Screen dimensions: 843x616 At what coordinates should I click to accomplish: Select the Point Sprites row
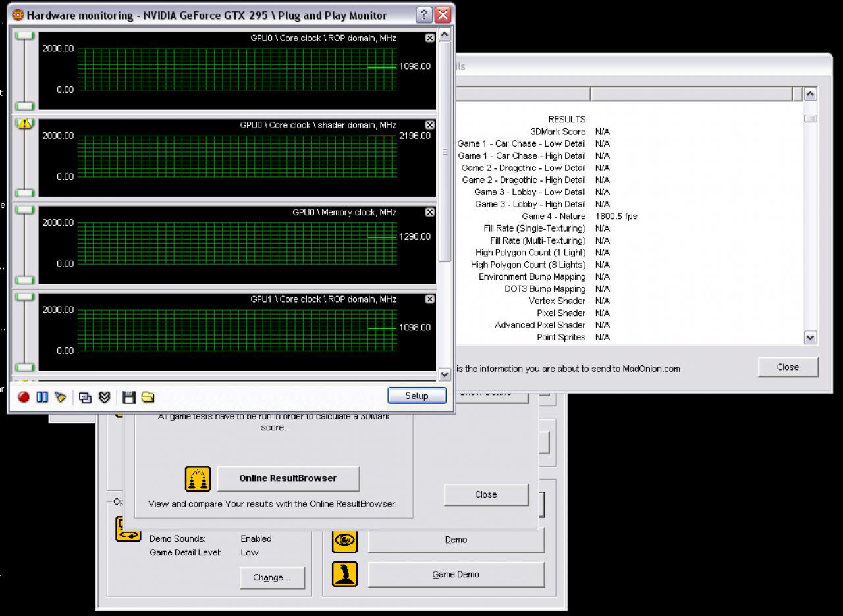(x=629, y=337)
